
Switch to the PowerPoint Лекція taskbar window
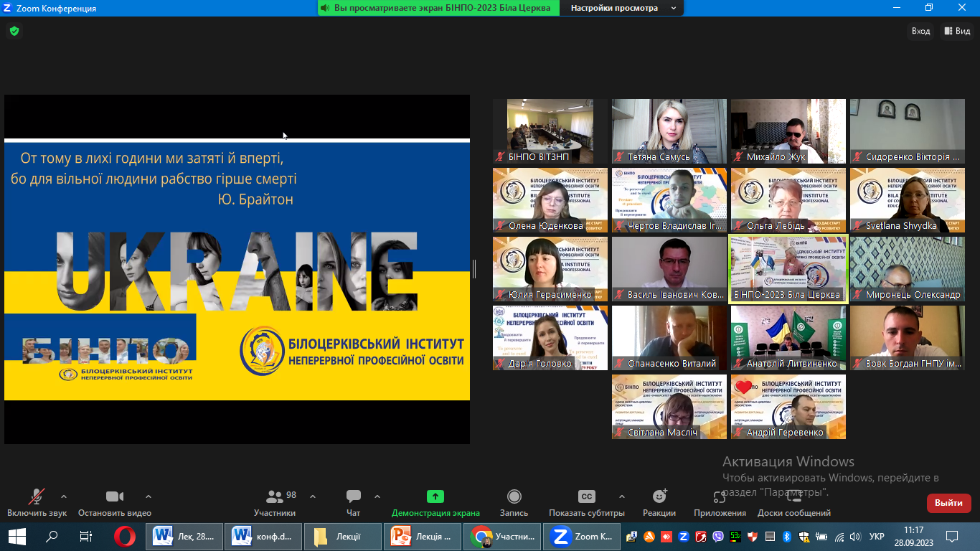tap(423, 536)
